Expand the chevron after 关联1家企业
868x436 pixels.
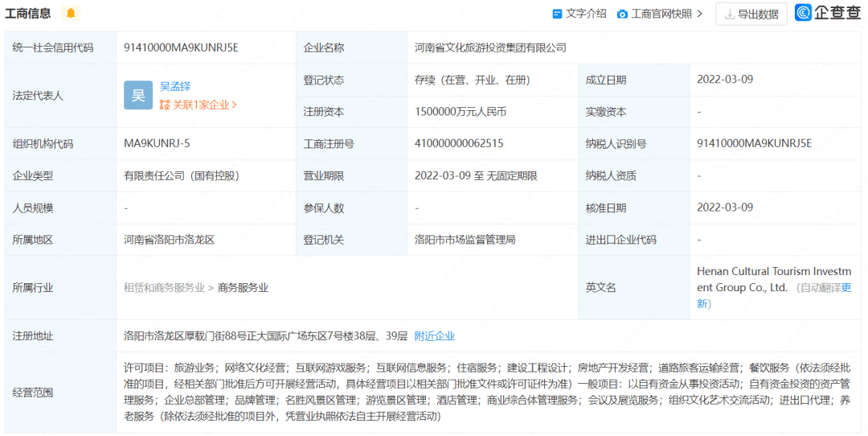point(235,105)
